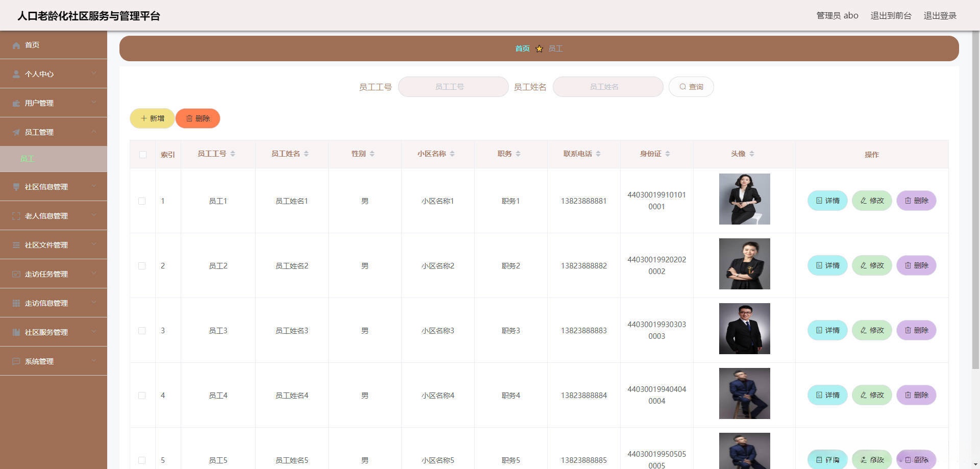Click the 走访任务管理 sidebar icon

[x=16, y=275]
